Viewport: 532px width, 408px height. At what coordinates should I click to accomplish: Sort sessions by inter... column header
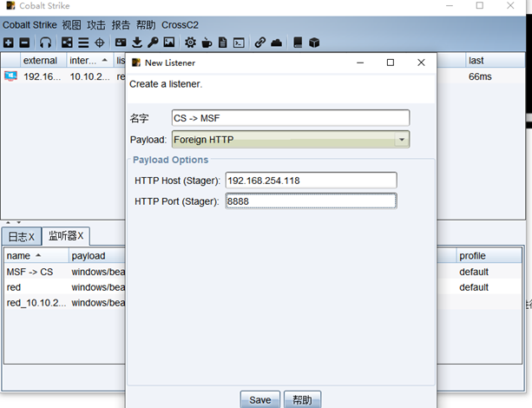point(90,61)
